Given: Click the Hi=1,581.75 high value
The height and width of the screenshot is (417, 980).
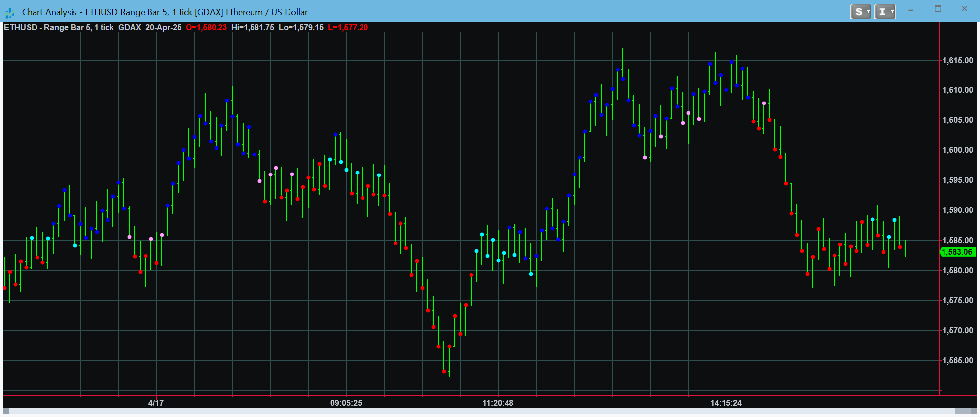Looking at the screenshot, I should pos(253,28).
